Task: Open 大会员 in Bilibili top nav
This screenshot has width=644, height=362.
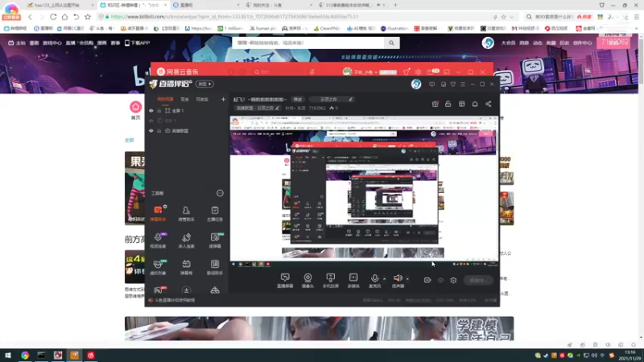Action: [x=508, y=43]
